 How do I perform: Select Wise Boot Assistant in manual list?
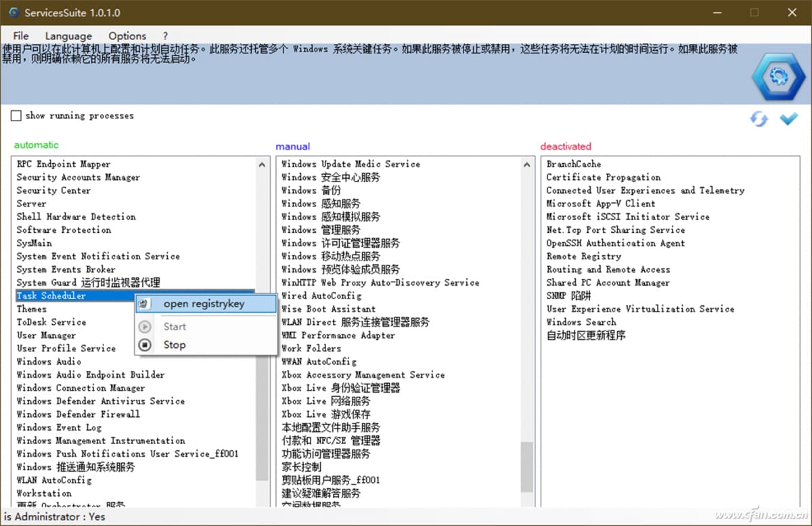point(328,309)
